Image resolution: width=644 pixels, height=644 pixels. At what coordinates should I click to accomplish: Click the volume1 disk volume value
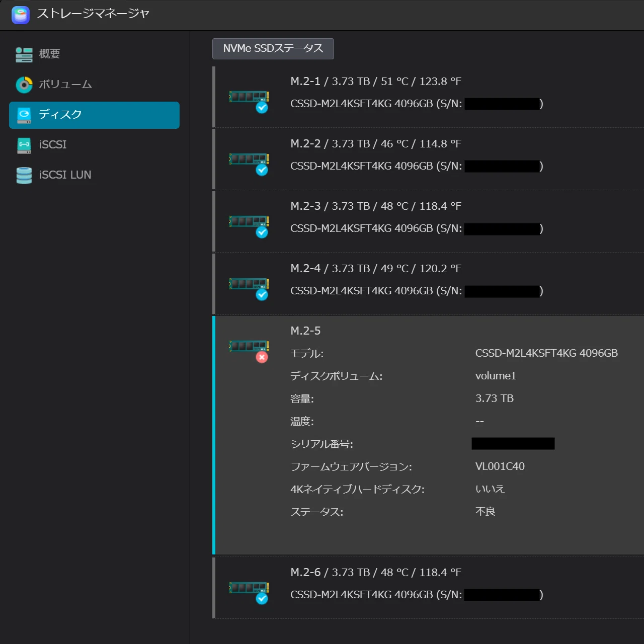(496, 376)
